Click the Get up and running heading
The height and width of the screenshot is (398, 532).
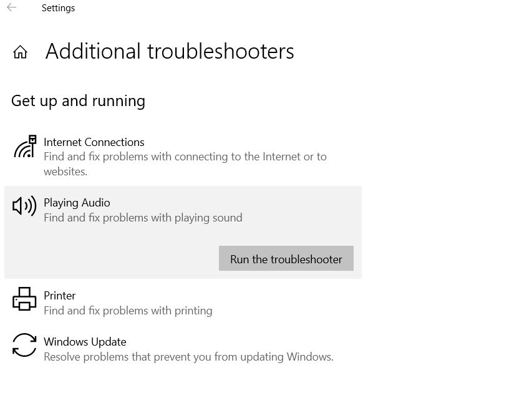79,101
